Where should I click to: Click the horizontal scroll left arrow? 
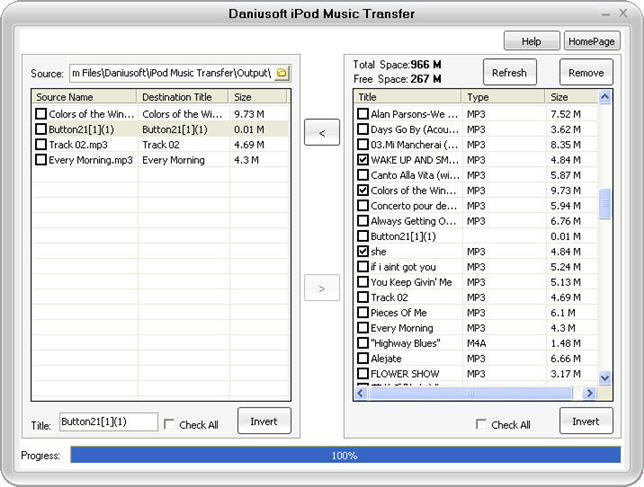[x=361, y=393]
